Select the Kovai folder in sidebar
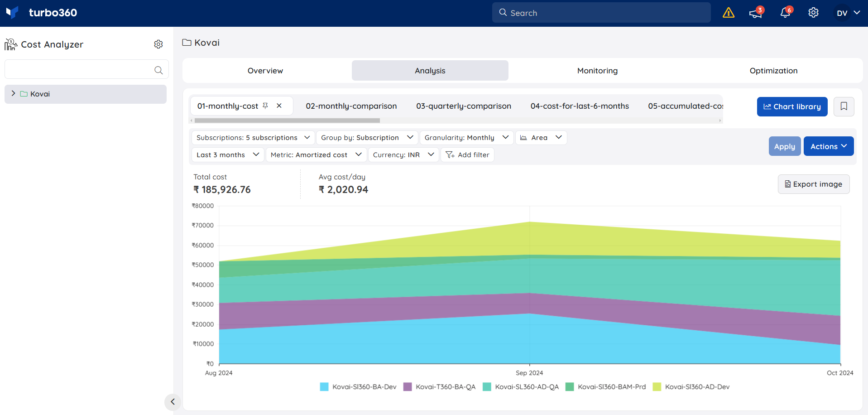The height and width of the screenshot is (415, 868). pos(86,94)
